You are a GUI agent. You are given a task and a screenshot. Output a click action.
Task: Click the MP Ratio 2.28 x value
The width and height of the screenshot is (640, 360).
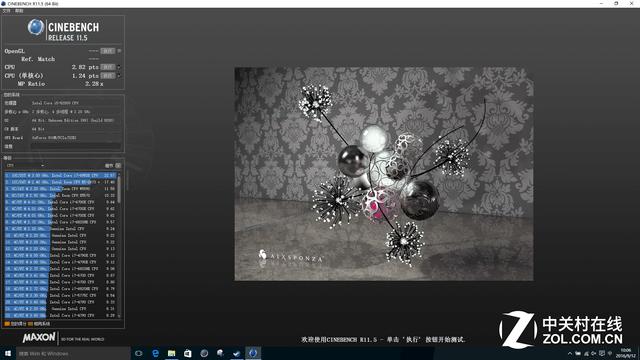(x=94, y=84)
